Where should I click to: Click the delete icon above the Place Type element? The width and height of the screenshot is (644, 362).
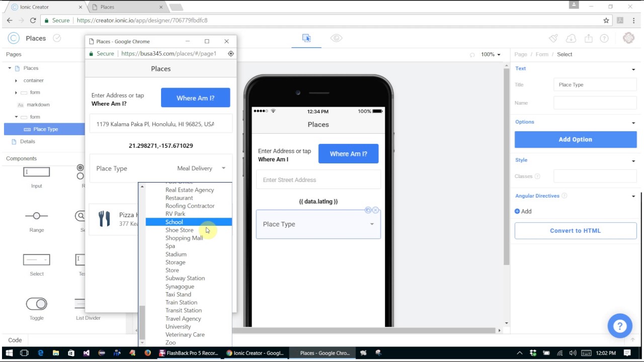[375, 210]
